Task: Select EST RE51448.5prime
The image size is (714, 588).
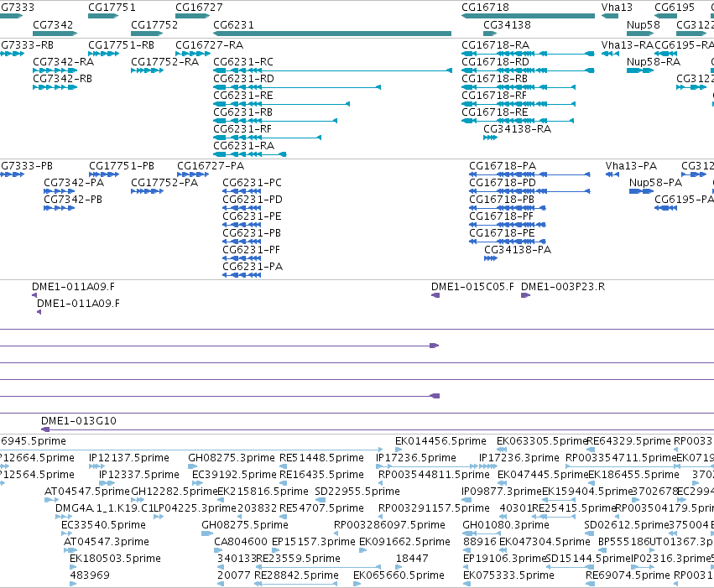Action: pos(322,458)
